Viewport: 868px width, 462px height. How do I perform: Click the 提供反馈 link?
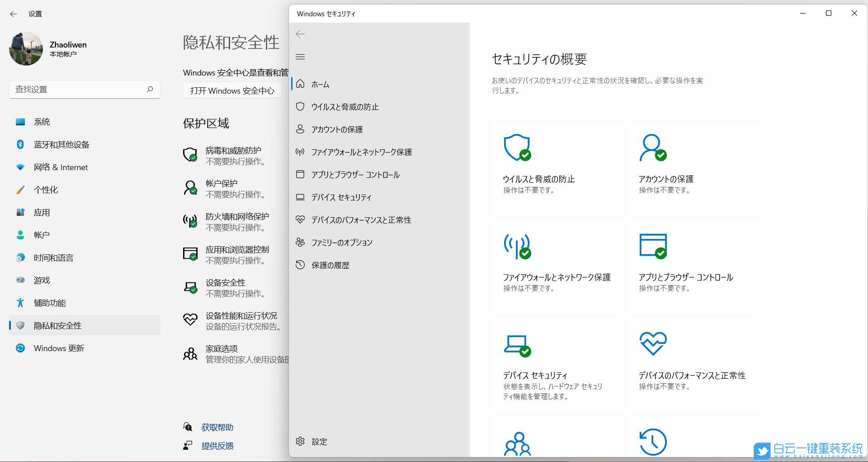217,446
